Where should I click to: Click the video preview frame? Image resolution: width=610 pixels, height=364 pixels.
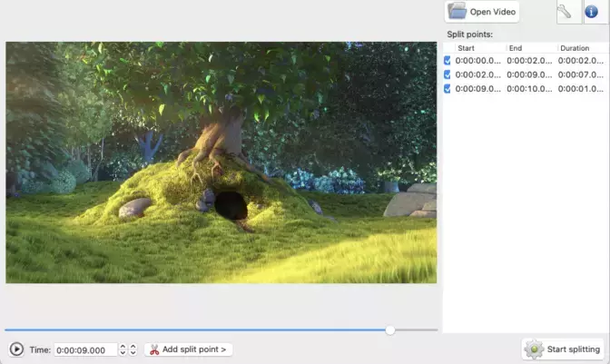(x=221, y=162)
